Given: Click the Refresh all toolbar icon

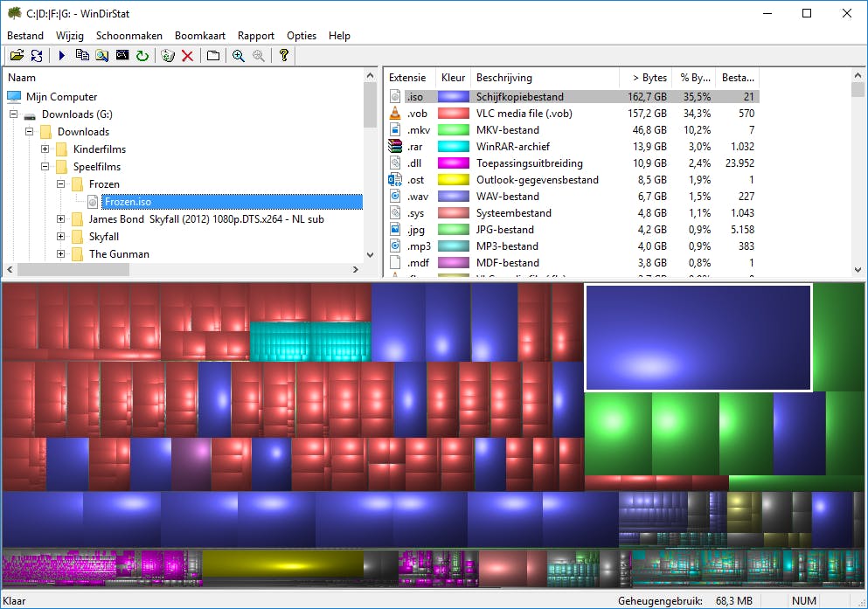Looking at the screenshot, I should pos(37,55).
